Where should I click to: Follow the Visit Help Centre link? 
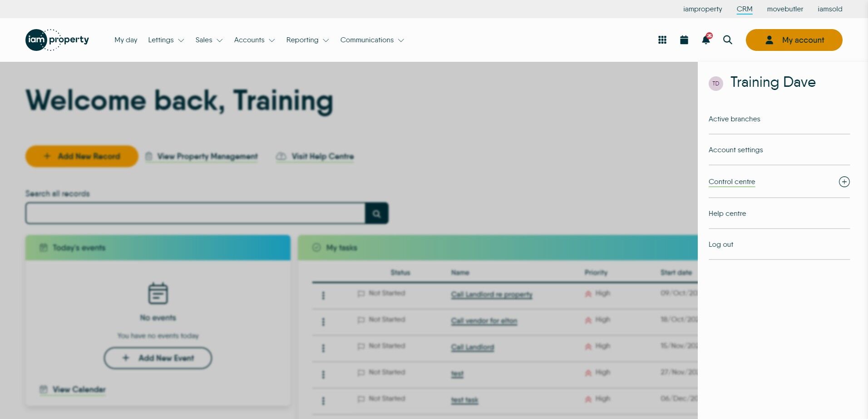point(315,156)
